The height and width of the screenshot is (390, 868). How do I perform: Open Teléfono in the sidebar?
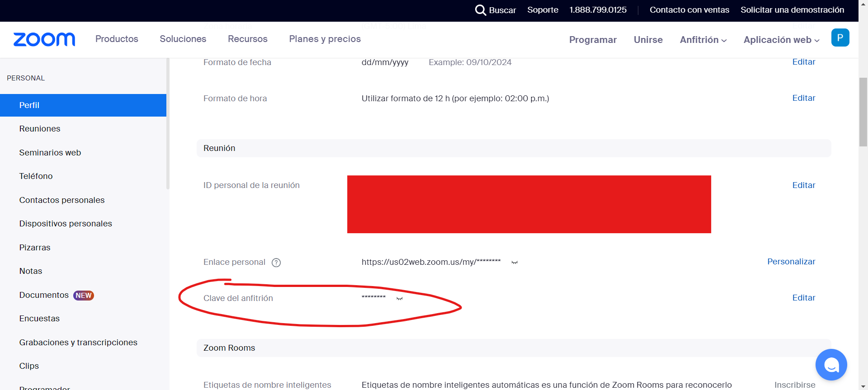[x=36, y=176]
